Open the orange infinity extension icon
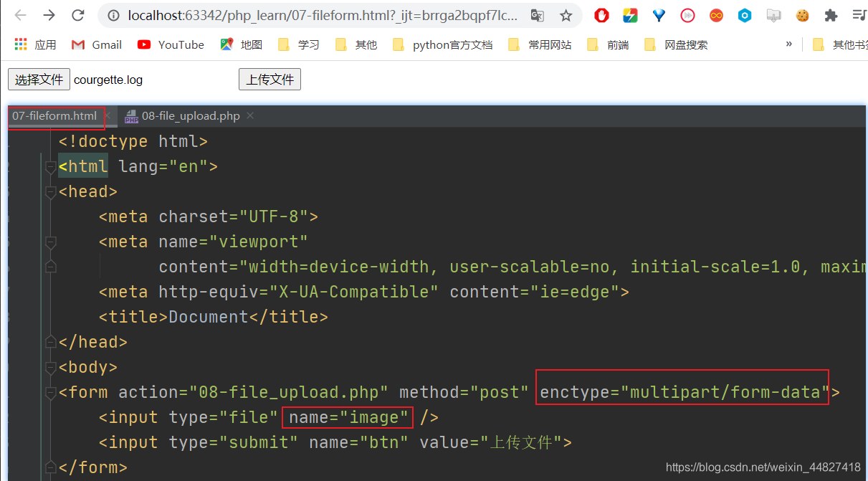The image size is (868, 481). [x=716, y=15]
